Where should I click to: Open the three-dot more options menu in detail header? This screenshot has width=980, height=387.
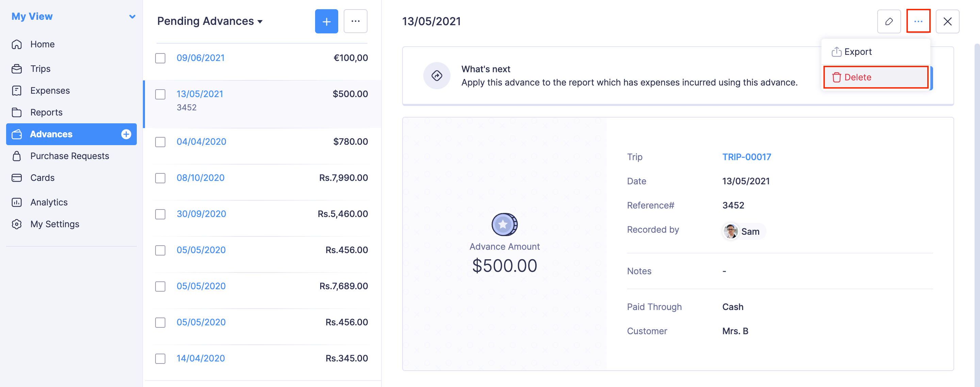pos(918,21)
